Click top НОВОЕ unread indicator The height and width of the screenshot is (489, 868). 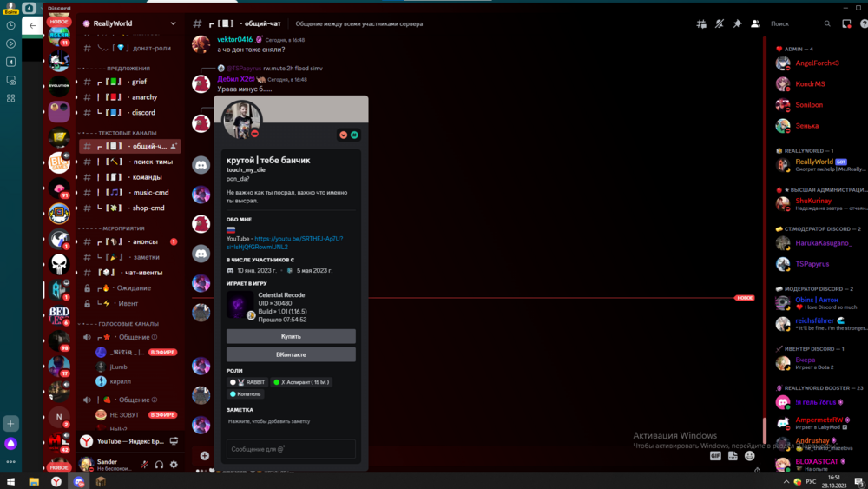[59, 22]
